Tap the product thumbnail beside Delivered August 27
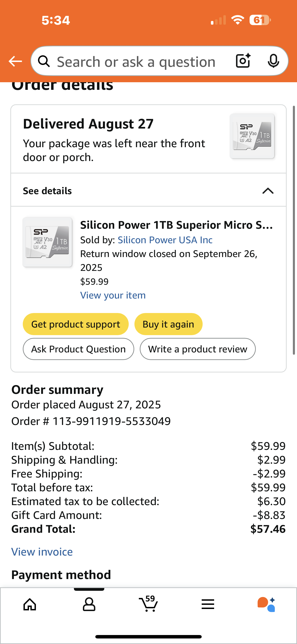Screen dimensions: 297x644 point(252,136)
